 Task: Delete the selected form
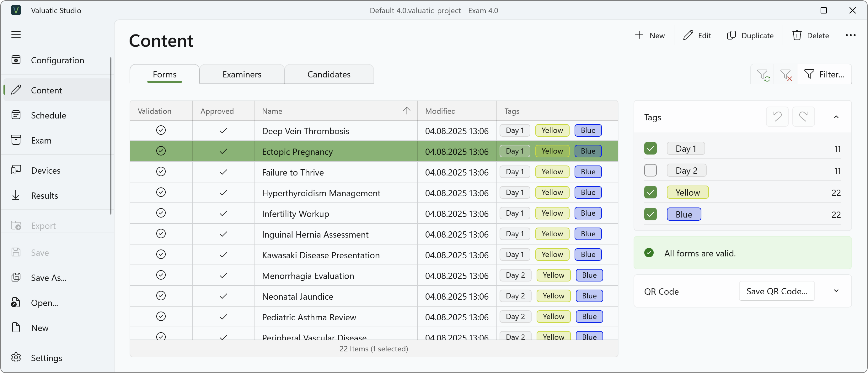(810, 35)
